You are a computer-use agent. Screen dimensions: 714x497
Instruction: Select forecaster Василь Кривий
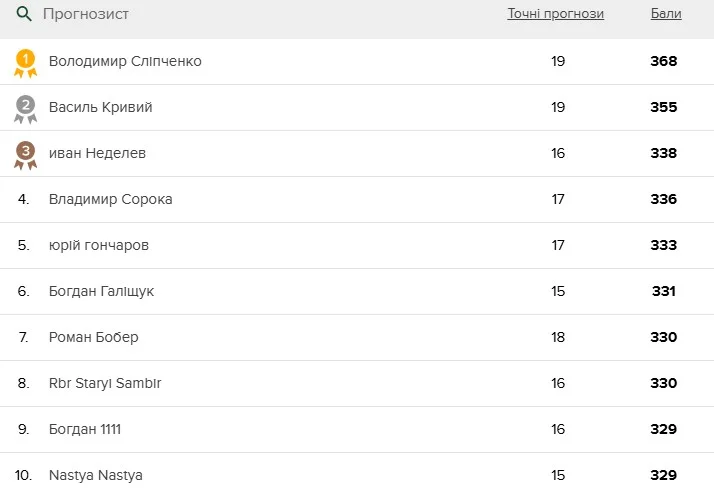pos(100,107)
